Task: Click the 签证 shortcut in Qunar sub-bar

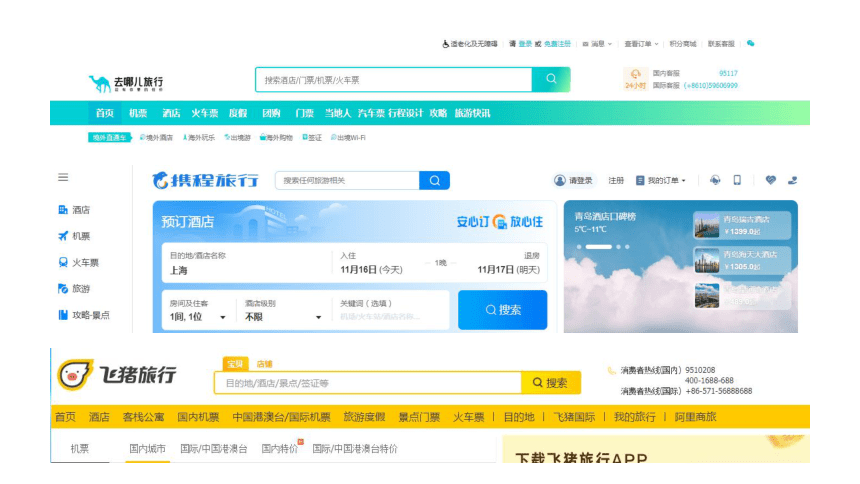Action: [312, 138]
